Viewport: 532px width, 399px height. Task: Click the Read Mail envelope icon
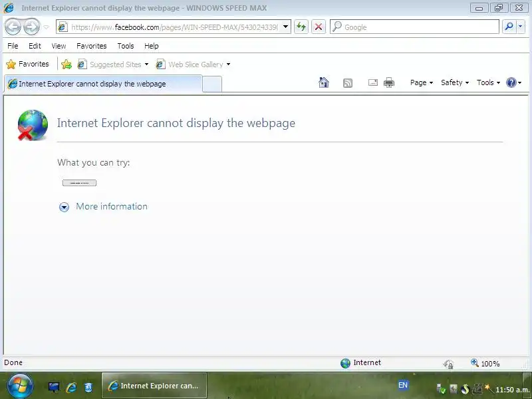pos(373,82)
